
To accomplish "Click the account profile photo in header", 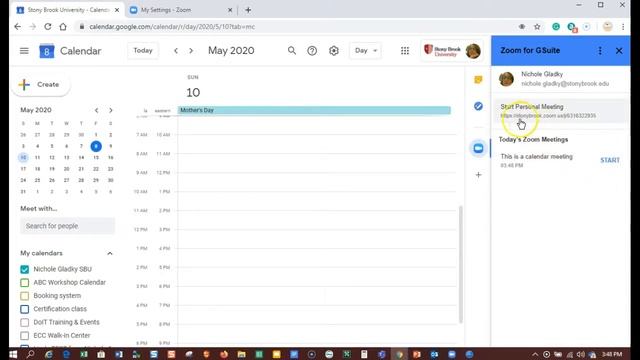I will pyautogui.click(x=473, y=51).
